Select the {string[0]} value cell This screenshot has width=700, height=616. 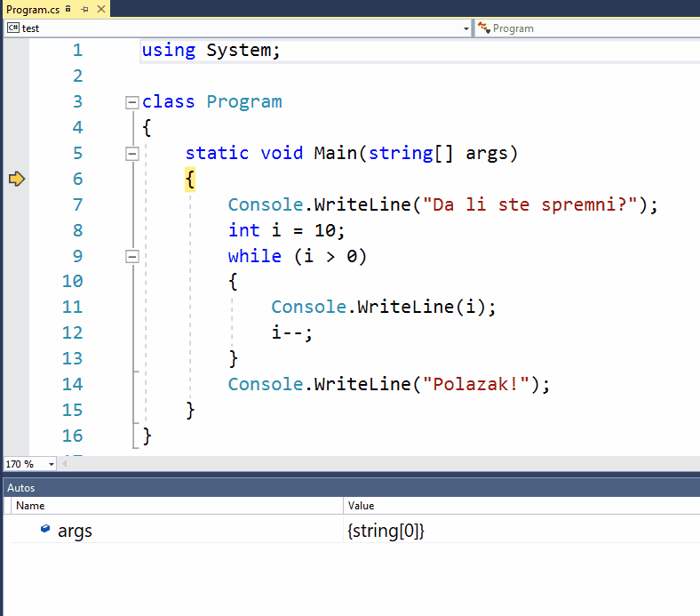click(x=386, y=531)
